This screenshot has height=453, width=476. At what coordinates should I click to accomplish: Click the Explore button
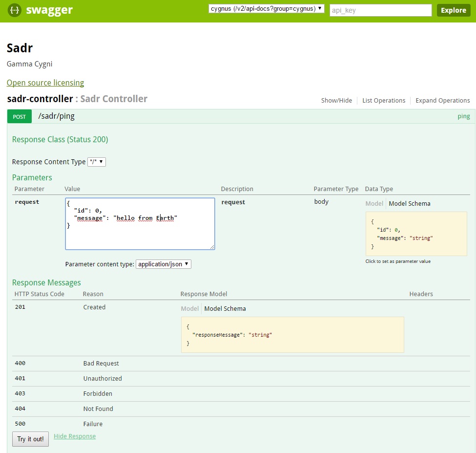[453, 10]
